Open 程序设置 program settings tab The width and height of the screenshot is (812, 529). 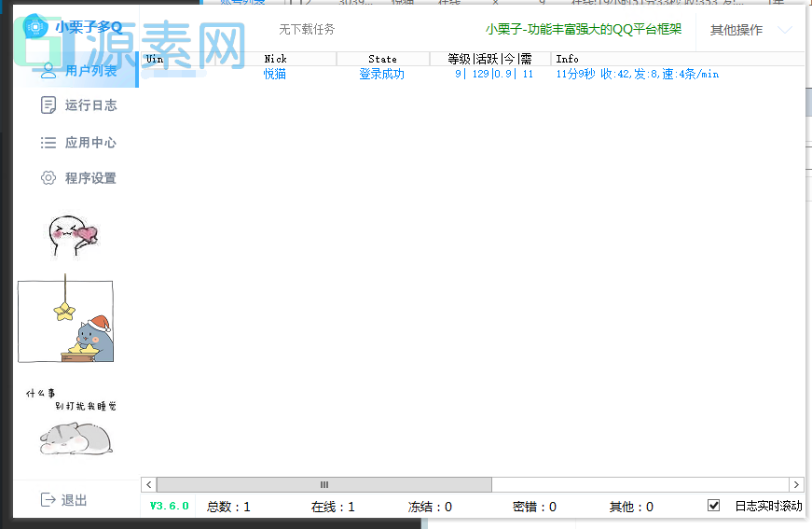tap(76, 178)
